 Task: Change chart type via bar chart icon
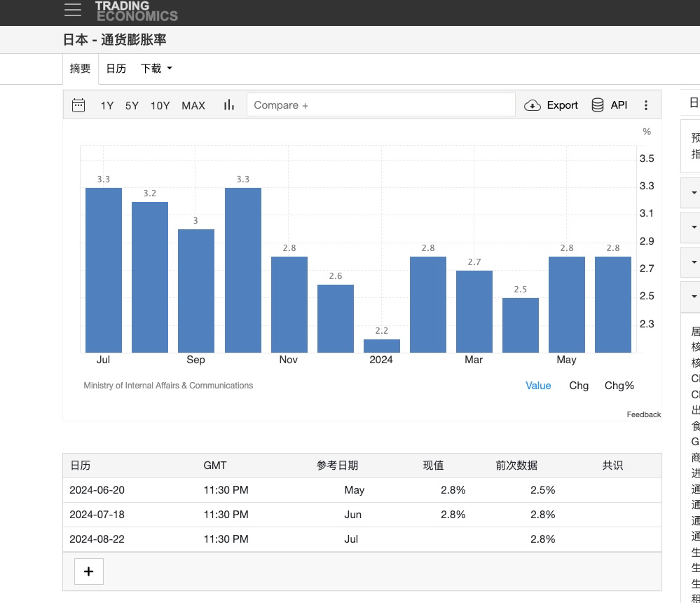(x=229, y=105)
